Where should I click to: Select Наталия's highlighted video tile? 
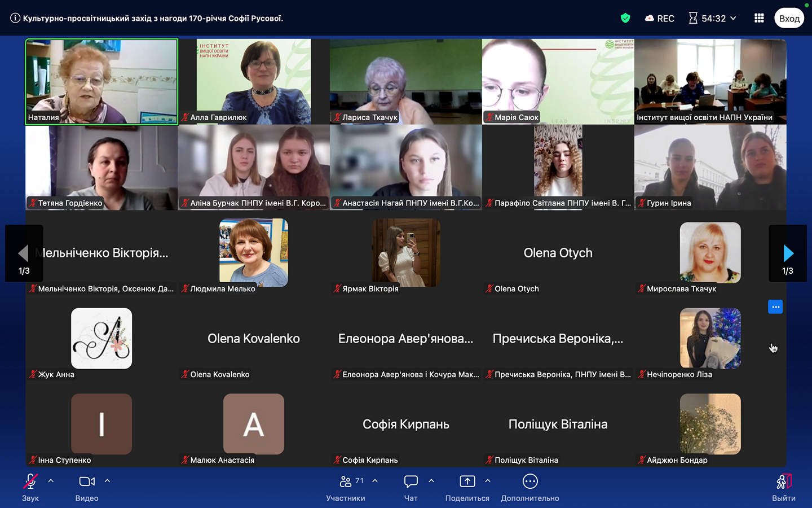pyautogui.click(x=101, y=81)
